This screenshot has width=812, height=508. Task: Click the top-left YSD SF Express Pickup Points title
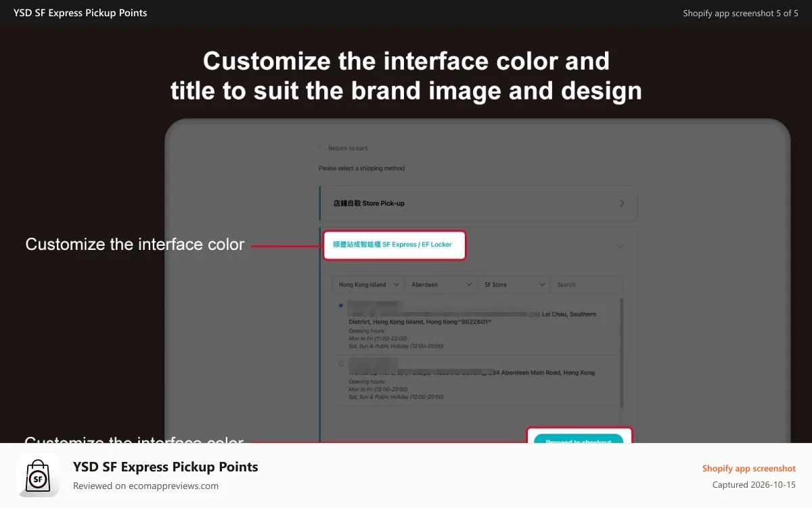[81, 13]
